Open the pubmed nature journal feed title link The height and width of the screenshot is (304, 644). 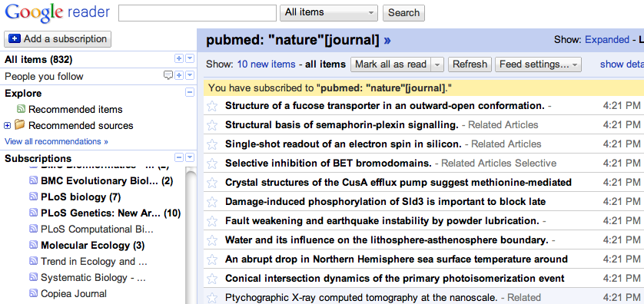(298, 40)
